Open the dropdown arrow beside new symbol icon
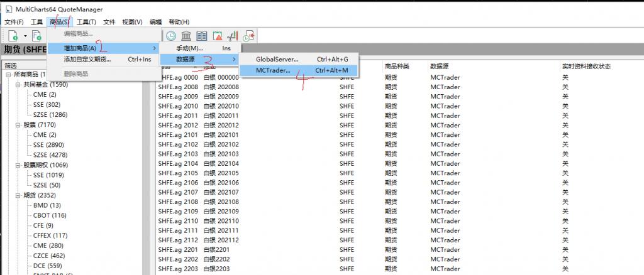 (x=25, y=36)
